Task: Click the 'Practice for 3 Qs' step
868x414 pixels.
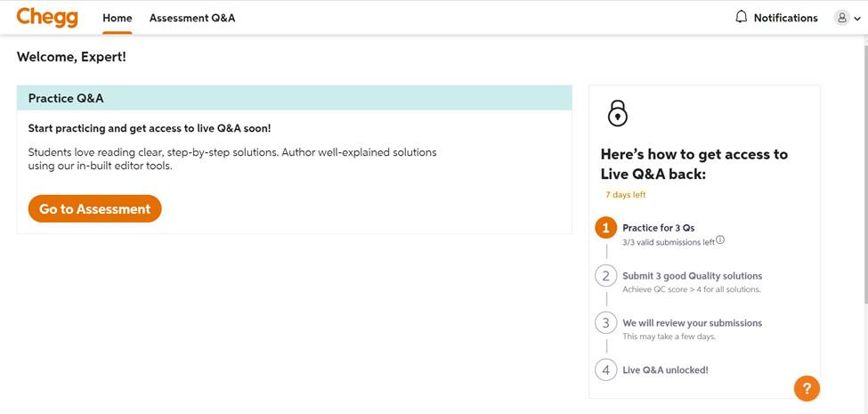Action: click(658, 228)
